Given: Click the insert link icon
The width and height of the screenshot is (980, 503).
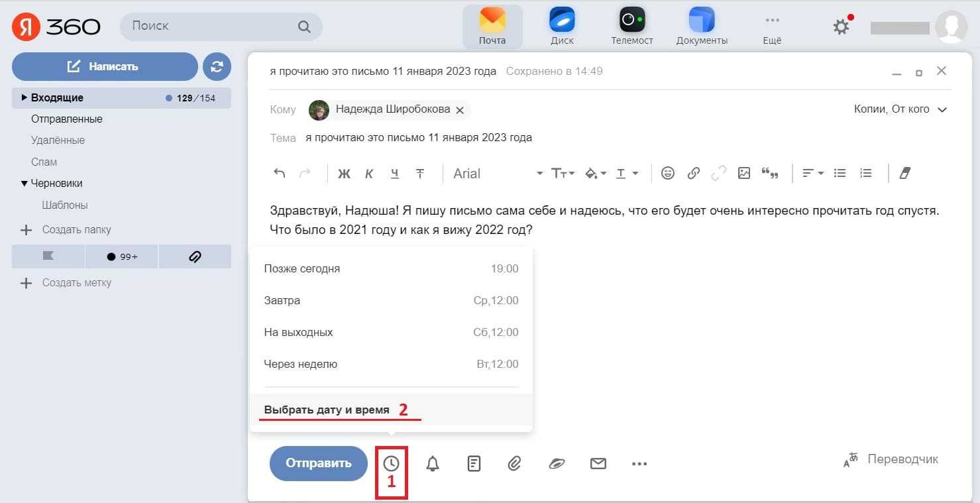Looking at the screenshot, I should (x=693, y=173).
